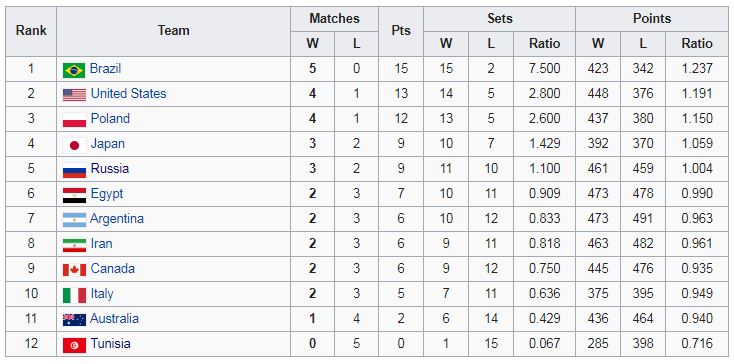This screenshot has height=364, width=734.
Task: Click the United States flag icon
Action: pos(74,95)
